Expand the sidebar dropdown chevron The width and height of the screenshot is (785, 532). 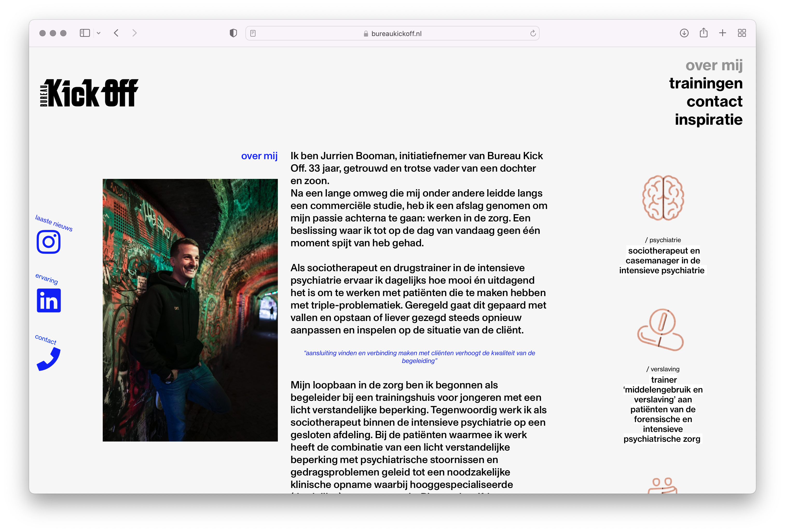coord(99,33)
